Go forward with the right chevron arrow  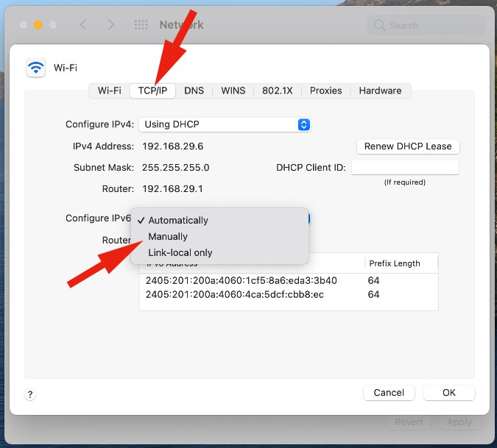click(x=111, y=25)
